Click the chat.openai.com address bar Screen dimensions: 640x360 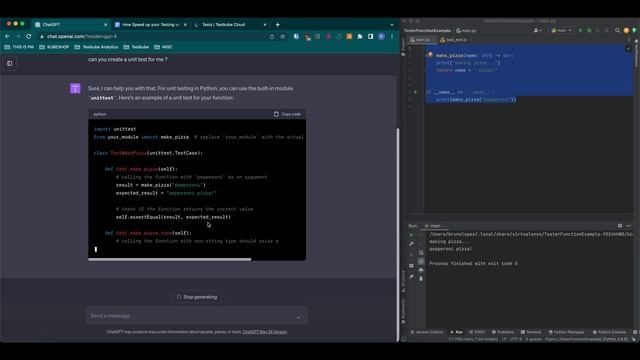(155, 36)
